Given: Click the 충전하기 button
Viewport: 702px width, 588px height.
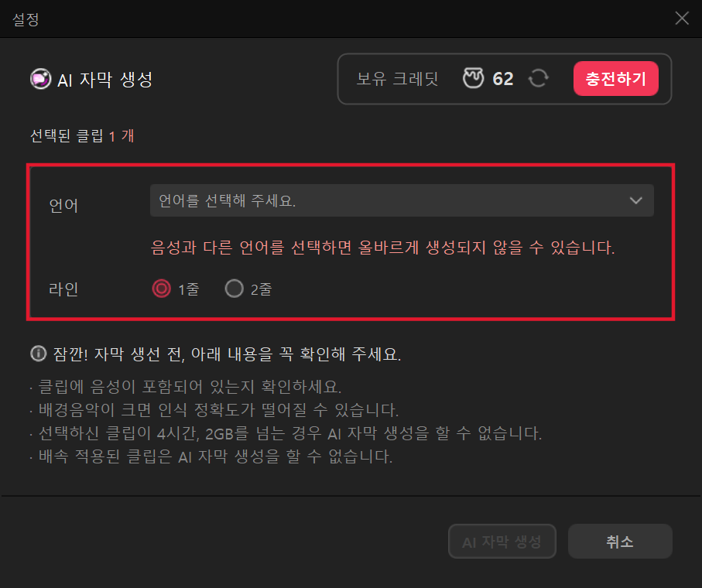Looking at the screenshot, I should [x=615, y=79].
